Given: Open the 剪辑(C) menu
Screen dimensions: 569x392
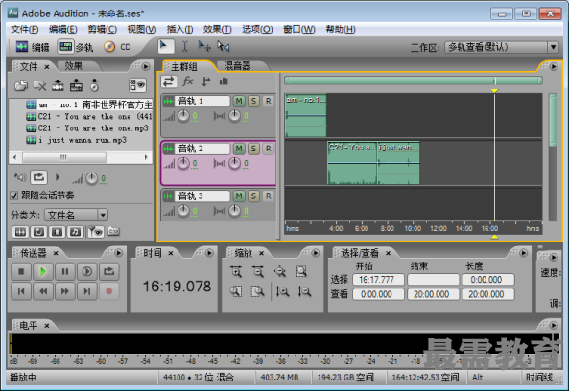Looking at the screenshot, I should pyautogui.click(x=102, y=29).
